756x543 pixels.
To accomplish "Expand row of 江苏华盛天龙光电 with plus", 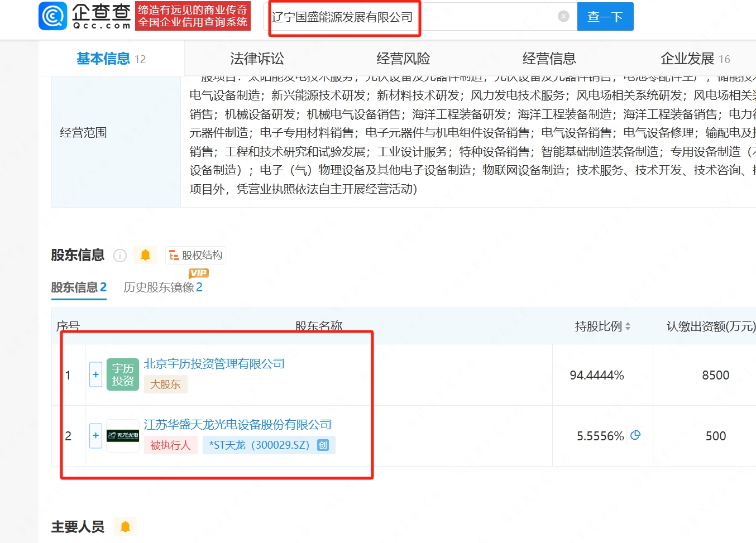I will [95, 435].
